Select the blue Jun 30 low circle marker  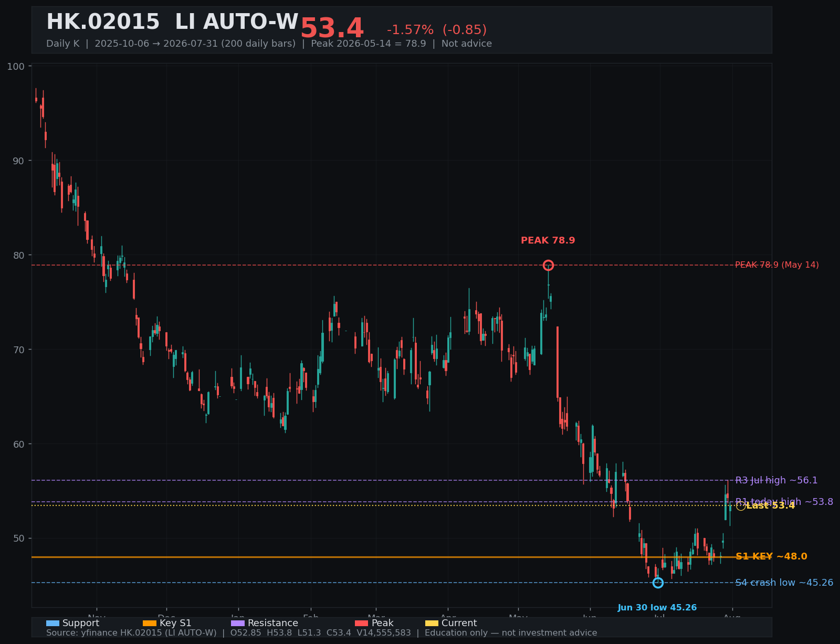click(x=658, y=583)
